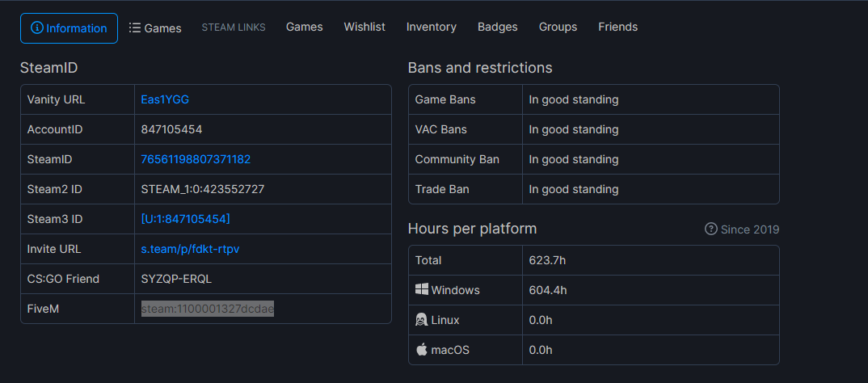Click the AccountID value 847105454

171,129
